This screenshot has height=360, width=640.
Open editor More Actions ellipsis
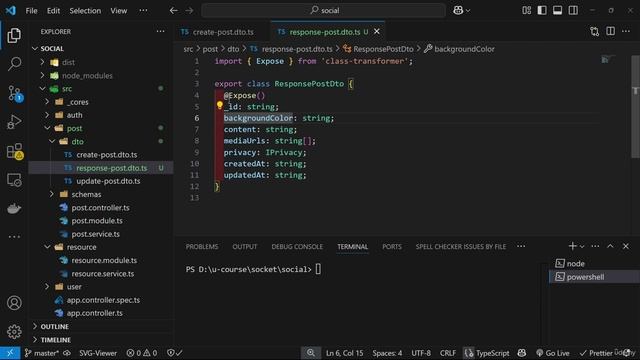[626, 31]
